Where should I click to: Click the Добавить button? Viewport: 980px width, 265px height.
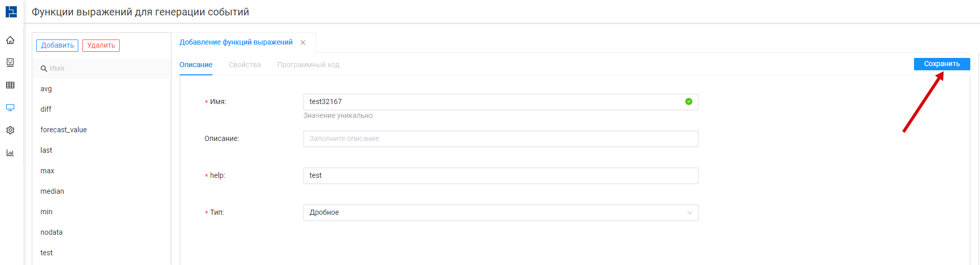[x=57, y=46]
